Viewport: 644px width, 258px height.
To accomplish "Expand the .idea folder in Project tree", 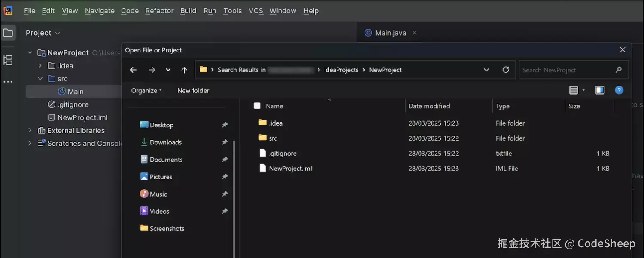I will pos(40,66).
